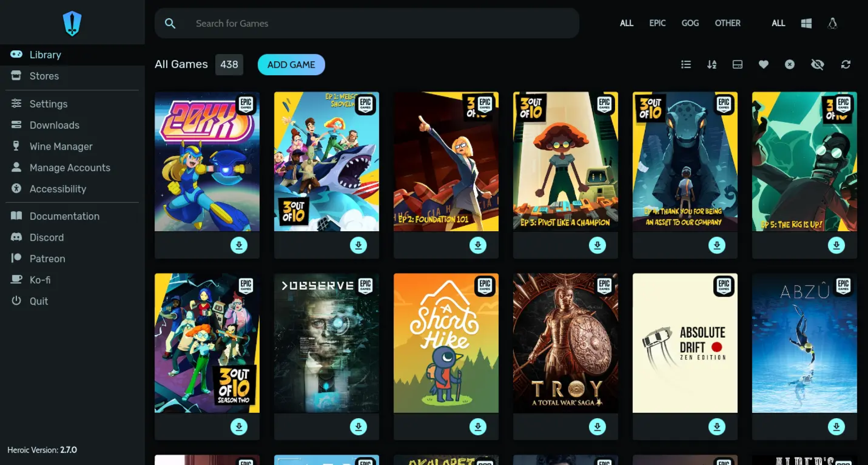Click the Search for Games input field

[367, 23]
